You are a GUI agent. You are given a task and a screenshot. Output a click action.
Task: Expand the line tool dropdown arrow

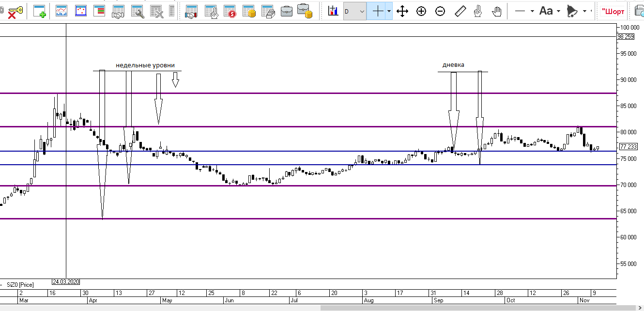(533, 11)
